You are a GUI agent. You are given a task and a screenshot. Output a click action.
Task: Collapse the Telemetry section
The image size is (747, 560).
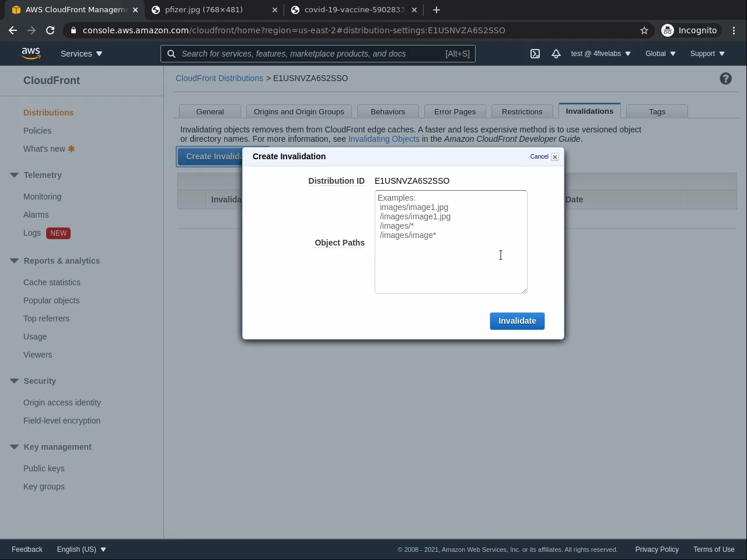pos(15,175)
